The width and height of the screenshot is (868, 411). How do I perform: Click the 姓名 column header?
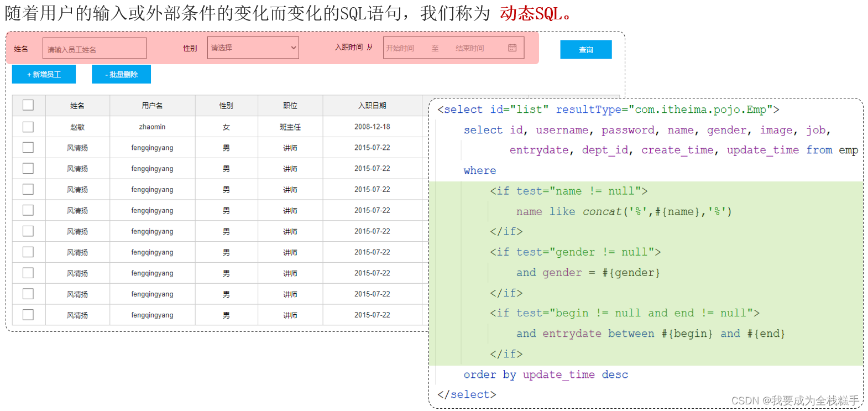pyautogui.click(x=77, y=106)
